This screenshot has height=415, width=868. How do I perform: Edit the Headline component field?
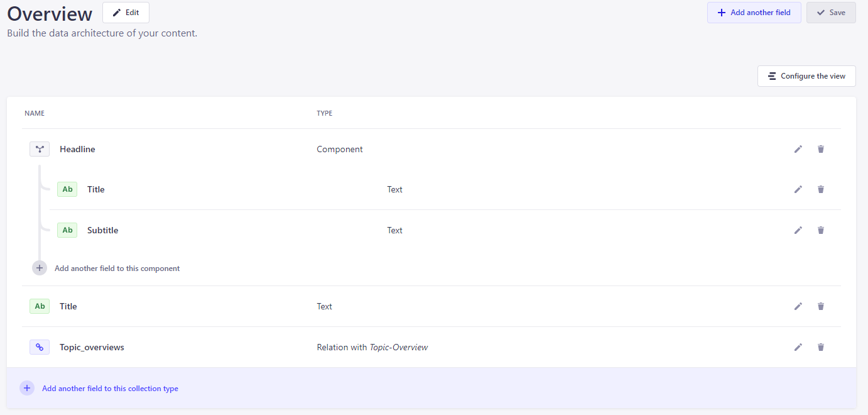798,149
